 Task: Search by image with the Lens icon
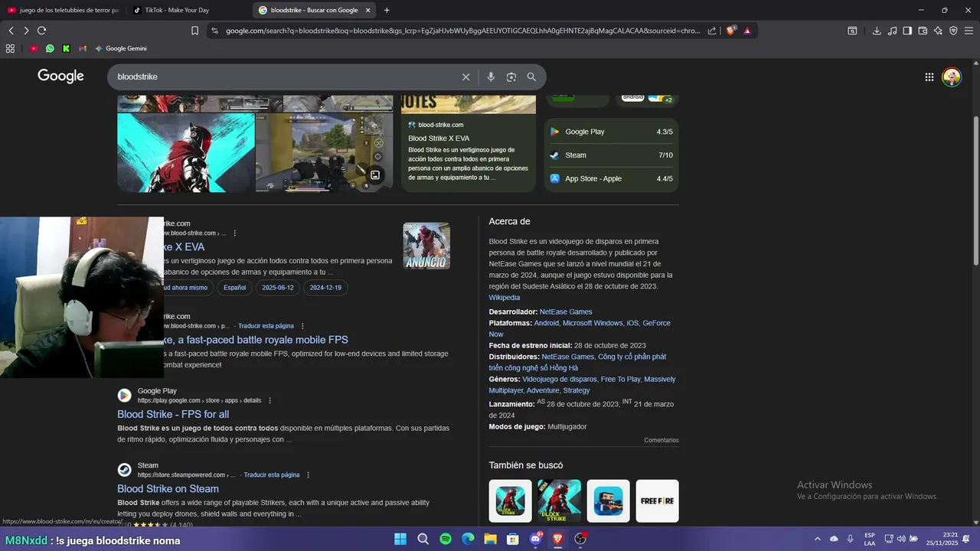pyautogui.click(x=511, y=77)
